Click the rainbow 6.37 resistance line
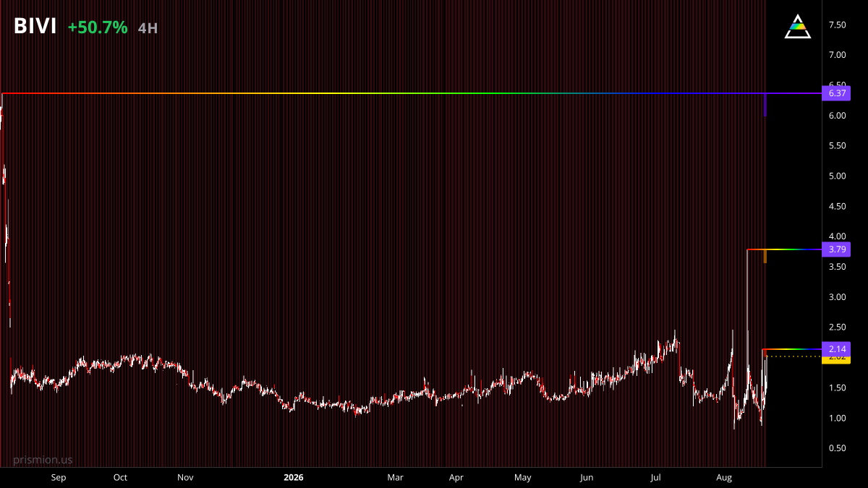 (412, 93)
